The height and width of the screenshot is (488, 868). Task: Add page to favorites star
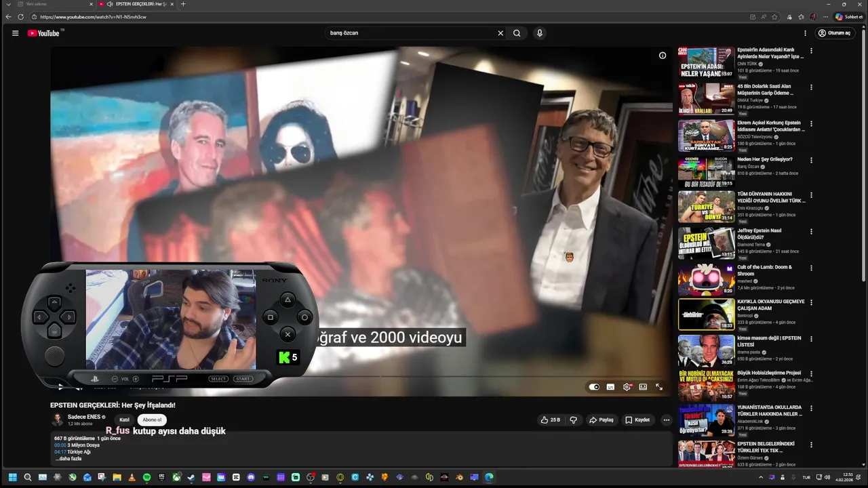(x=774, y=17)
